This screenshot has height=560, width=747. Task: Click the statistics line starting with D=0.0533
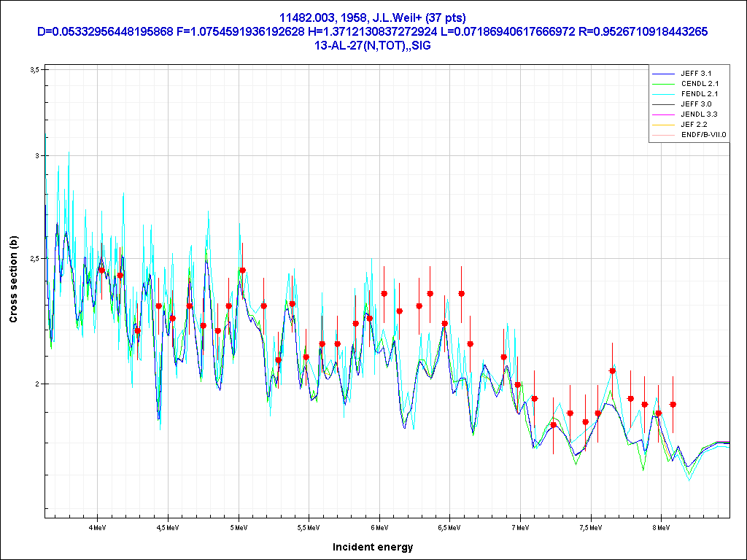tap(373, 31)
